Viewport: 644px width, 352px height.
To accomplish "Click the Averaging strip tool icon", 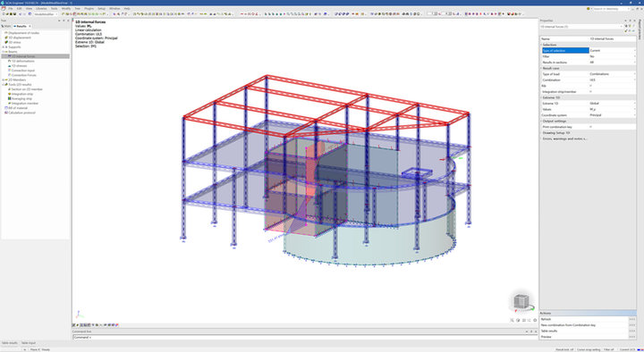I will pos(10,98).
